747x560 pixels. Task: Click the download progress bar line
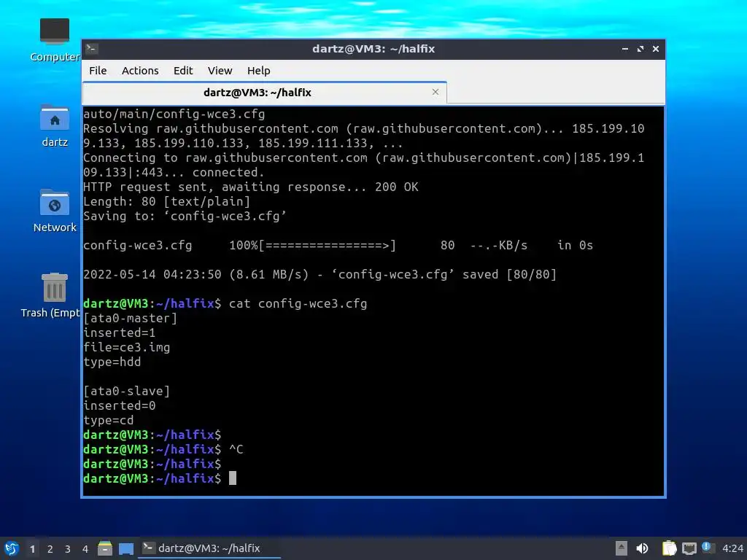pyautogui.click(x=338, y=245)
